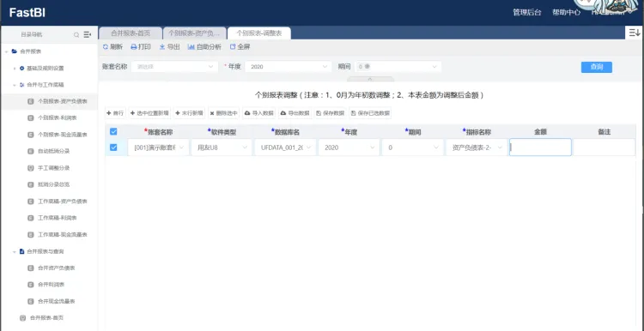
Task: Open 合并资产负债表 in sidebar
Action: click(57, 268)
